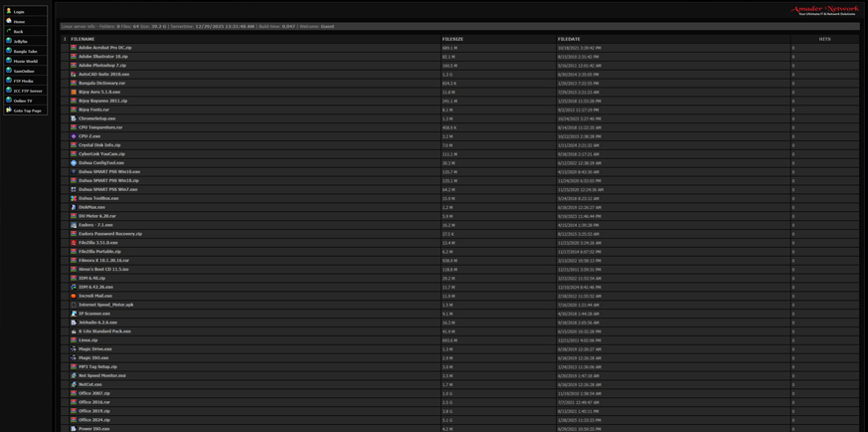Click the Goto Top Page icon
This screenshot has width=868, height=432.
9,110
